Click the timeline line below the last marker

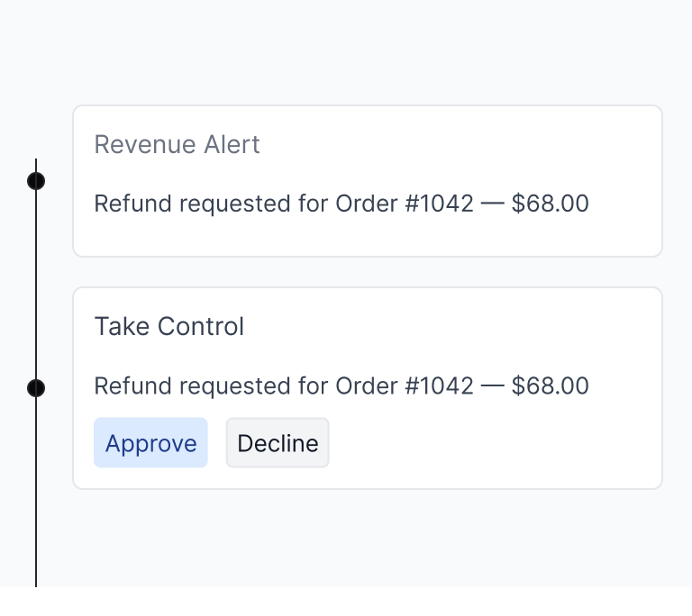[x=36, y=492]
